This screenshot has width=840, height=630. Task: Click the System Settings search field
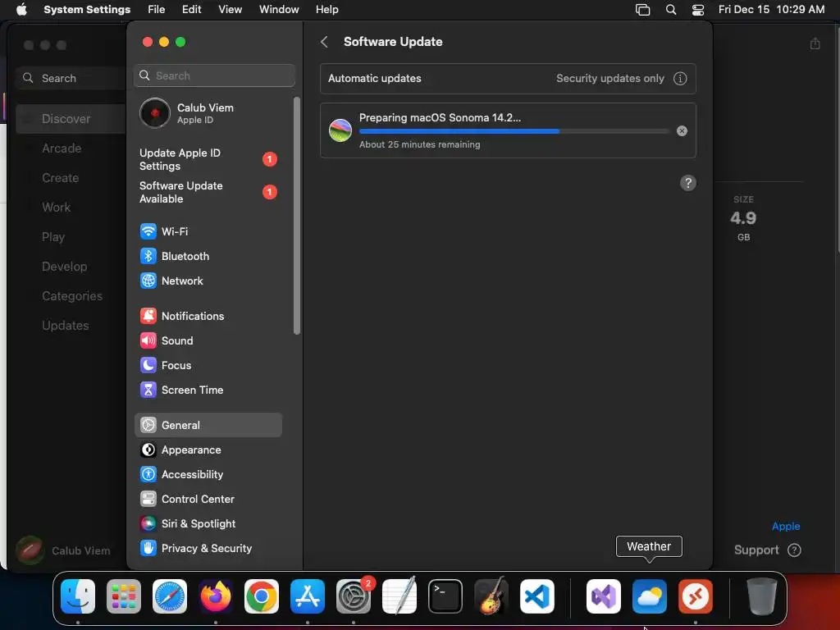(214, 75)
